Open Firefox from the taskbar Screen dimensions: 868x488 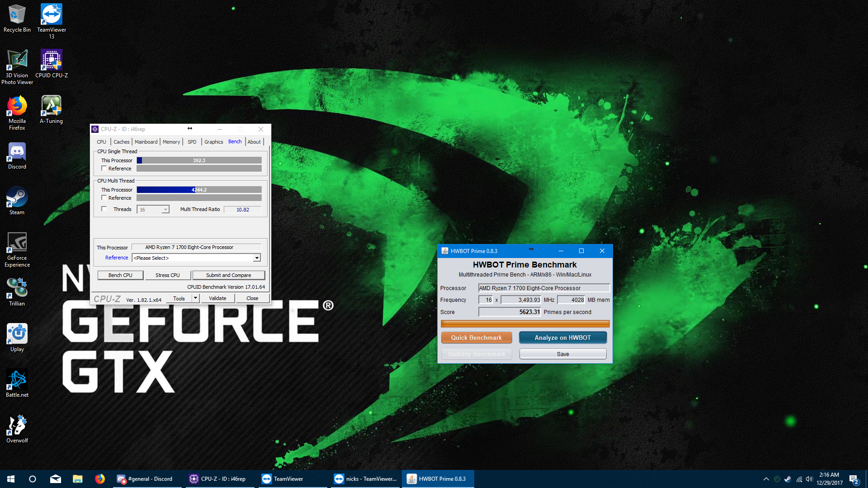pos(100,479)
